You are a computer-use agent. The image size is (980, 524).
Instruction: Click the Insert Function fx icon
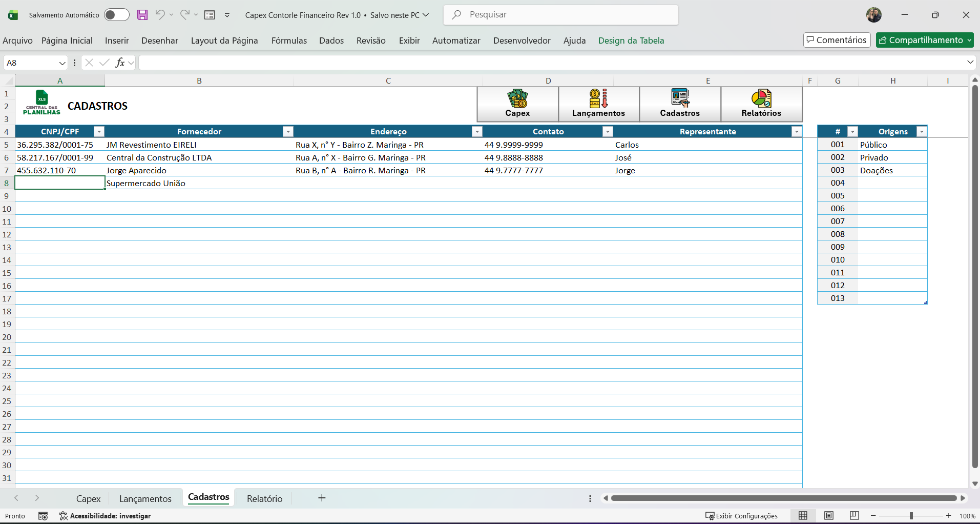(120, 63)
